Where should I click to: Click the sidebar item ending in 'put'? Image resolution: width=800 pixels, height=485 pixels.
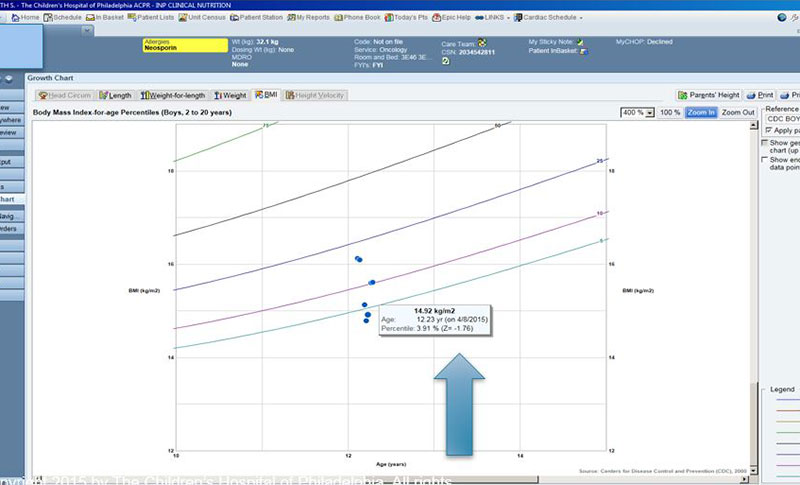point(12,162)
